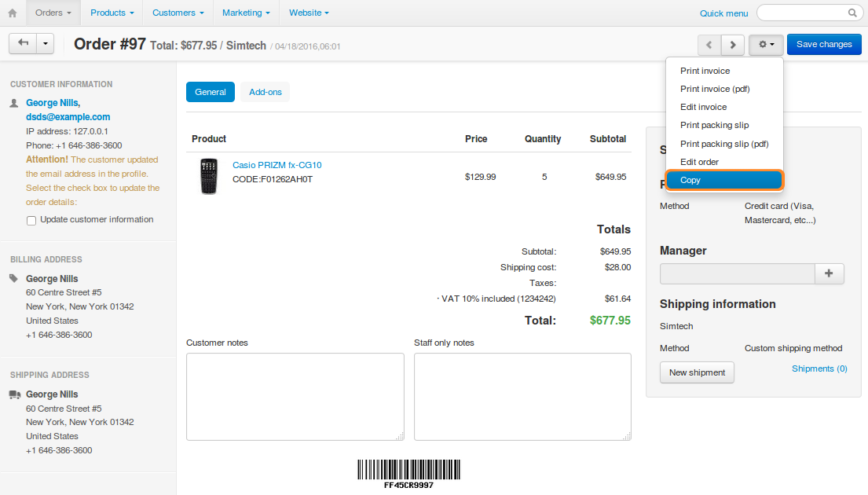Open the Website menu
Viewport: 868px width, 495px height.
tap(309, 13)
